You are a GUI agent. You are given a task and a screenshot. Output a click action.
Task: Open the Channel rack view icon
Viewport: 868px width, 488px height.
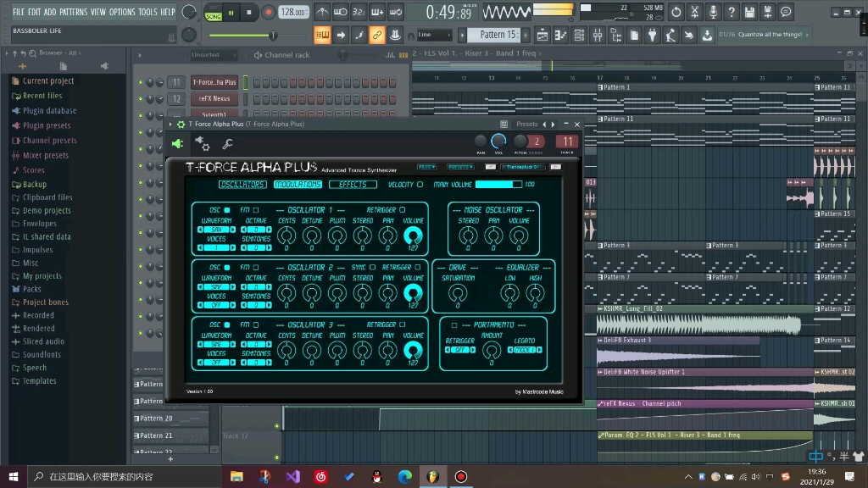(x=579, y=35)
